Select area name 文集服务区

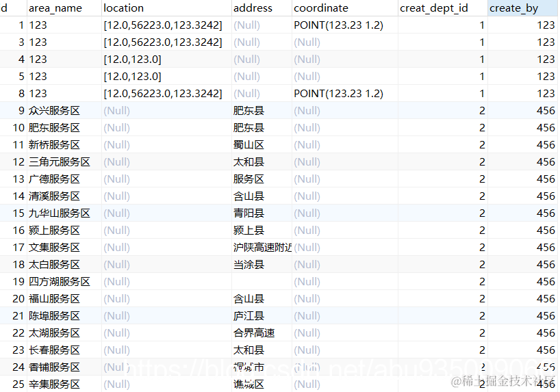point(54,248)
